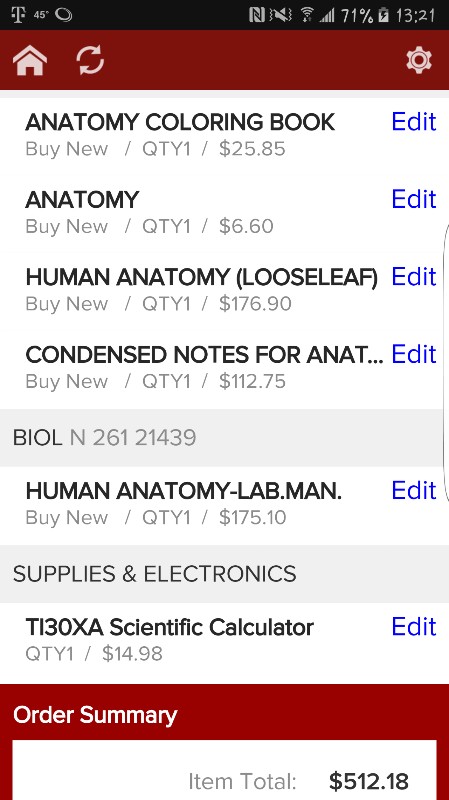The height and width of the screenshot is (800, 449).
Task: Select the SUPPLIES & ELECTRONICS section header
Action: (x=224, y=574)
